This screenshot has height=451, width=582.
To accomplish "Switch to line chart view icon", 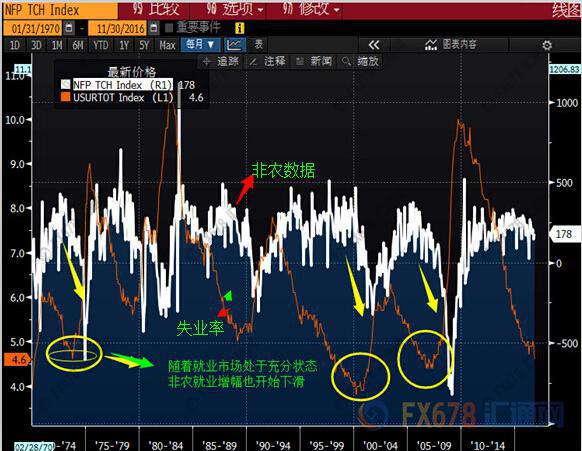I will (235, 45).
